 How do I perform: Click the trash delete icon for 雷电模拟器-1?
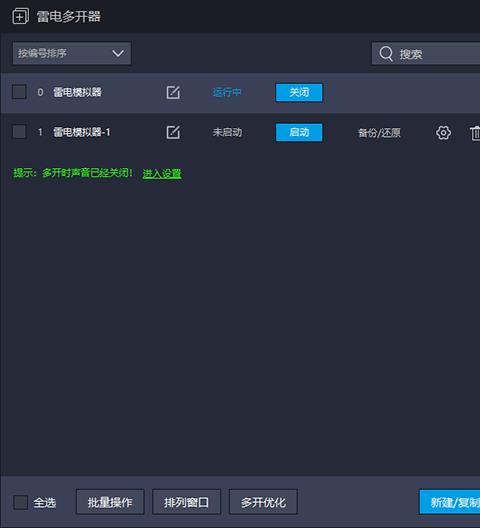pyautogui.click(x=475, y=133)
